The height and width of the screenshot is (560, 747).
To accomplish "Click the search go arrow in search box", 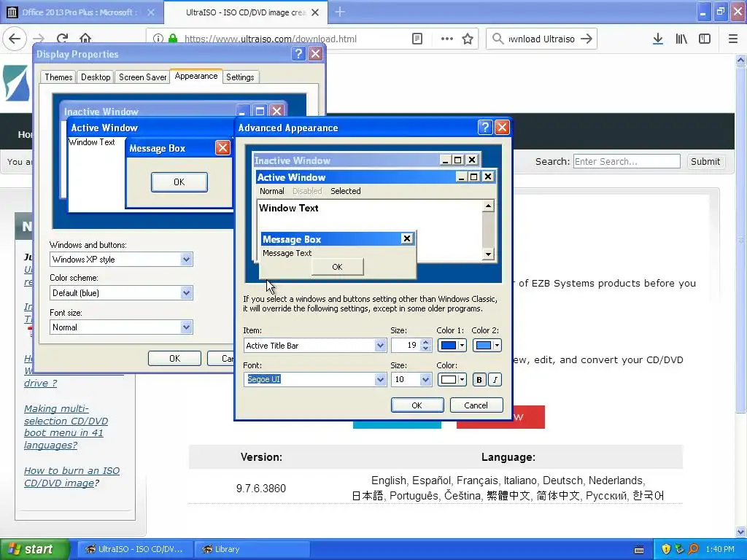I will pyautogui.click(x=587, y=39).
